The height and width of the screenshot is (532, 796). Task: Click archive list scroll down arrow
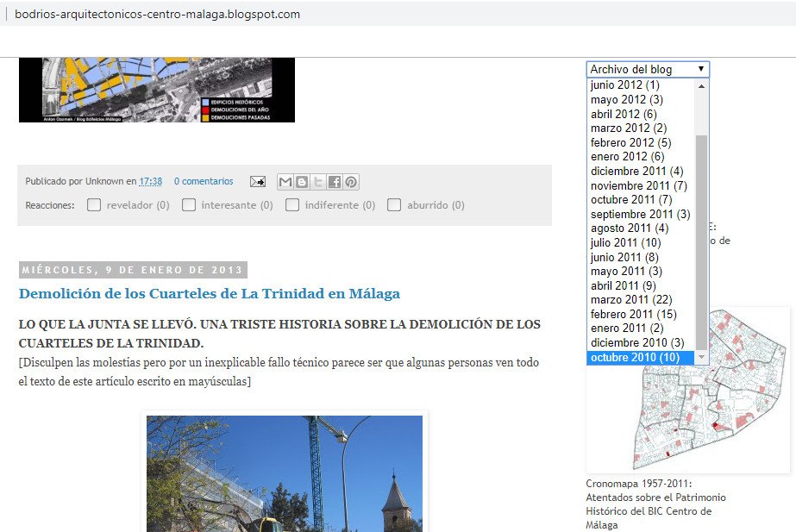[x=702, y=357]
